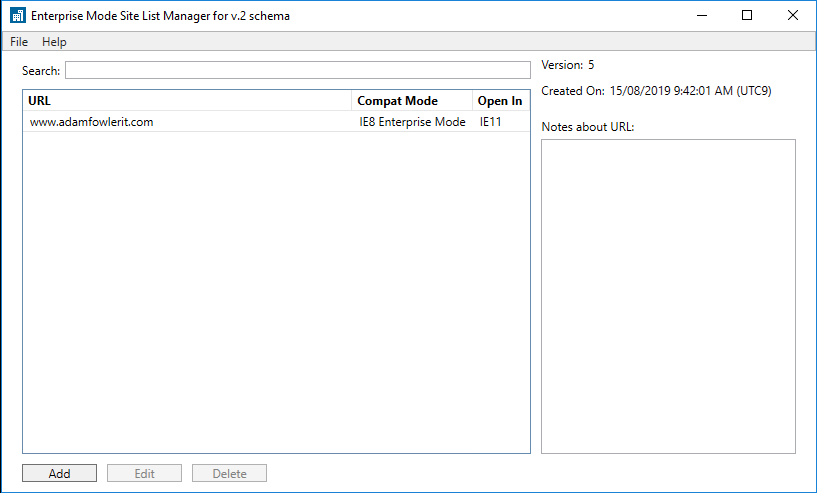This screenshot has width=817, height=493.
Task: Click the IE11 Open In cell
Action: 490,122
